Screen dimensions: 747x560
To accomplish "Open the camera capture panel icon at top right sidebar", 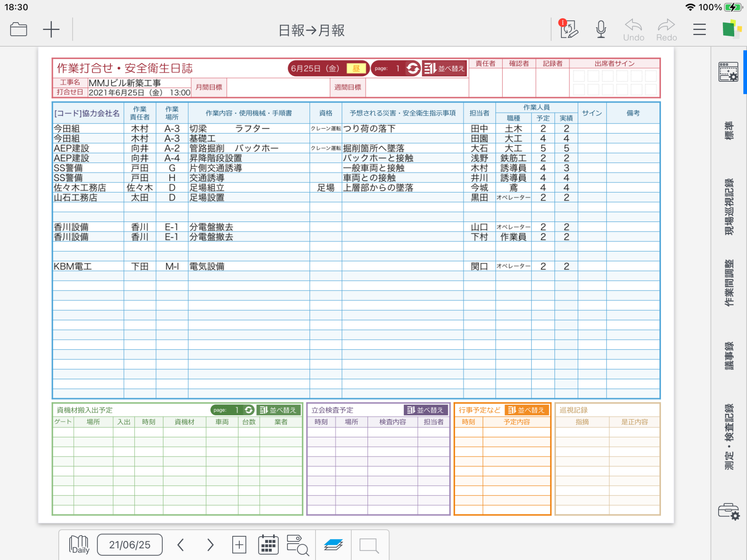I will (729, 71).
